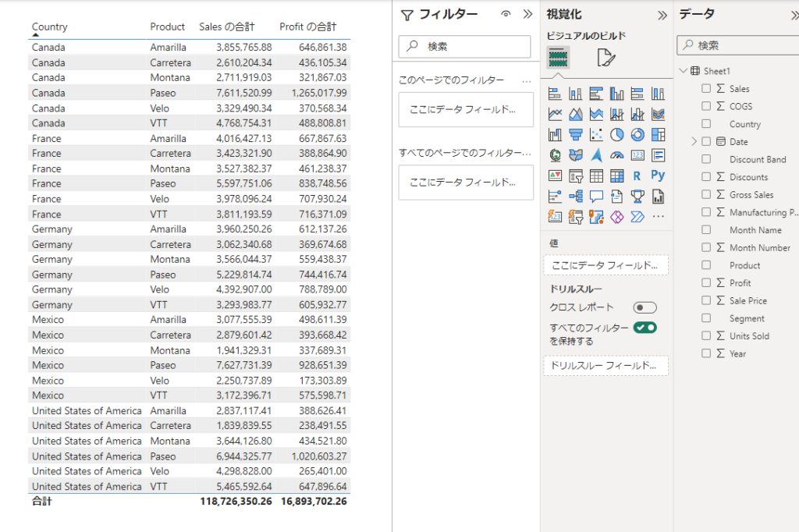Image resolution: width=799 pixels, height=532 pixels.
Task: Check the Sales field checkbox
Action: [x=706, y=88]
